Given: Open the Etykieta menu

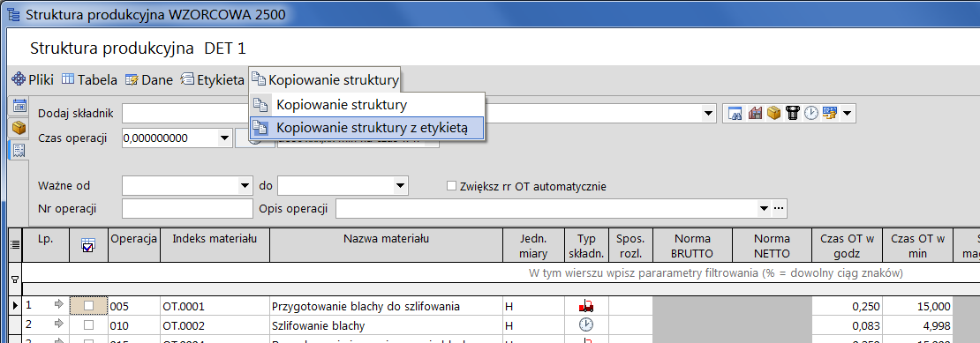Looking at the screenshot, I should 212,80.
